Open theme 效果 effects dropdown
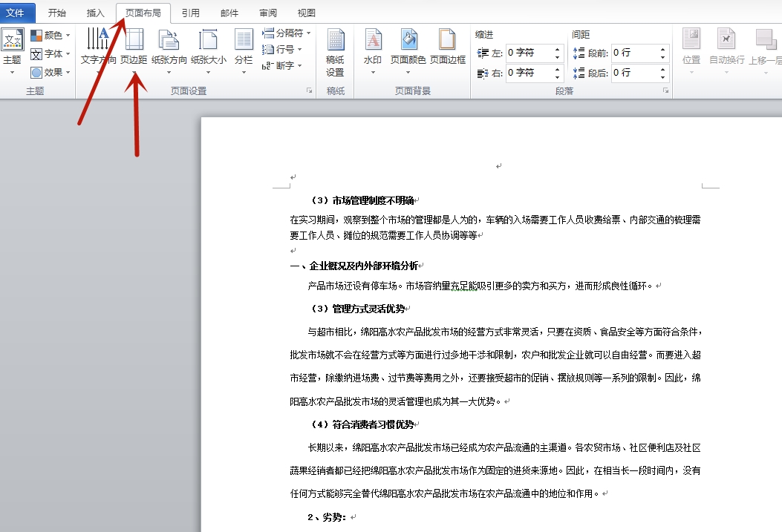Screen dimensions: 782x532 (50, 72)
